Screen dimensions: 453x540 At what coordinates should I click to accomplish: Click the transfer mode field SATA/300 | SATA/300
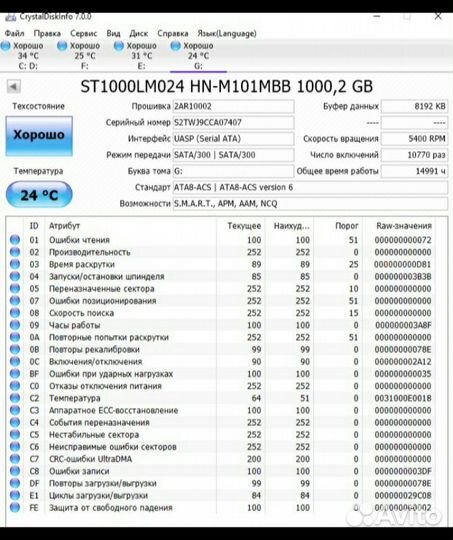pos(233,155)
